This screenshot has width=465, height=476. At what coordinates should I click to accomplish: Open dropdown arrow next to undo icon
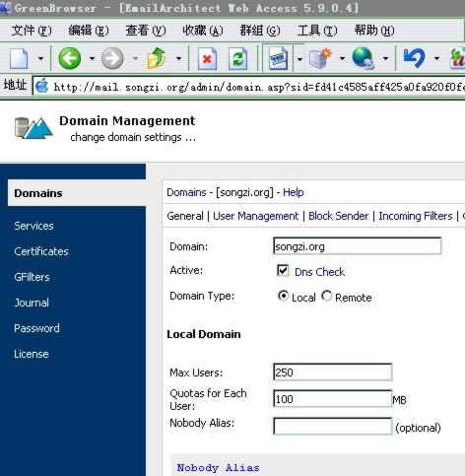pos(436,59)
